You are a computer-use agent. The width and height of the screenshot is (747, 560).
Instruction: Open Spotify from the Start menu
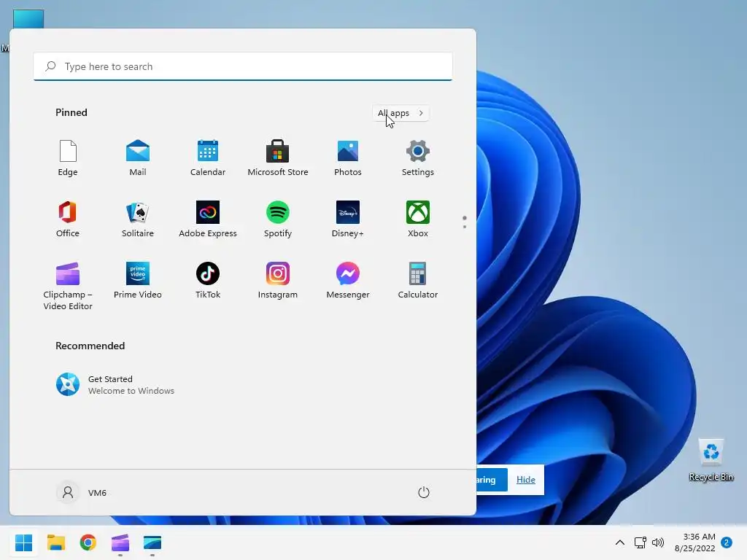point(278,219)
